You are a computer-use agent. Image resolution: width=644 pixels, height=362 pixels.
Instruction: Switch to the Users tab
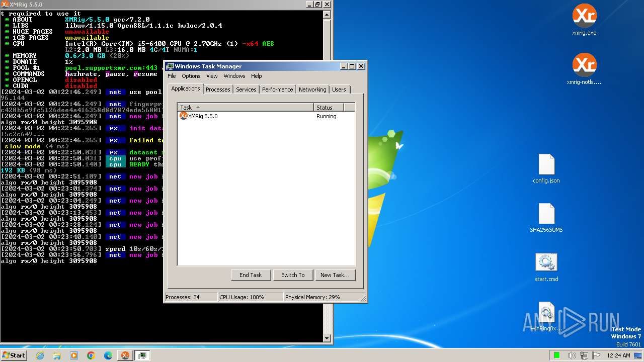point(339,89)
